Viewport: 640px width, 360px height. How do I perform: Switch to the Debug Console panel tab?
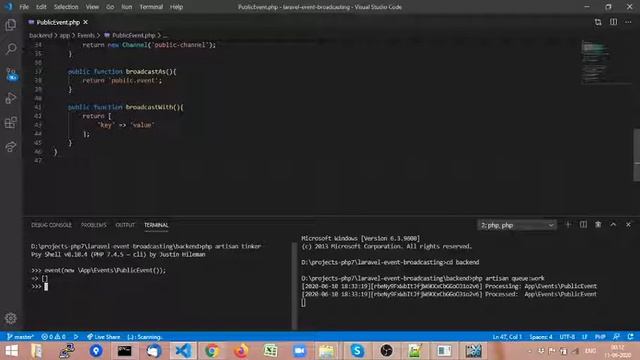(51, 225)
